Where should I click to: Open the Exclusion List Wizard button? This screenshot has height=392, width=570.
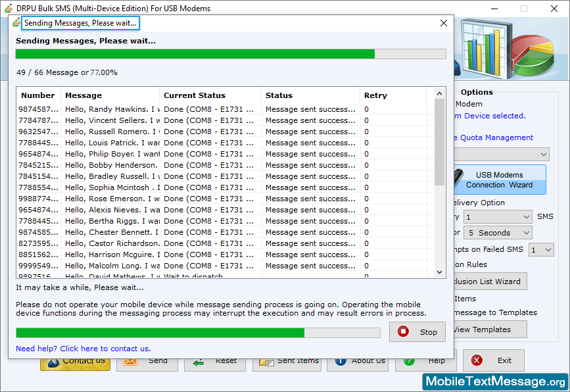click(490, 282)
